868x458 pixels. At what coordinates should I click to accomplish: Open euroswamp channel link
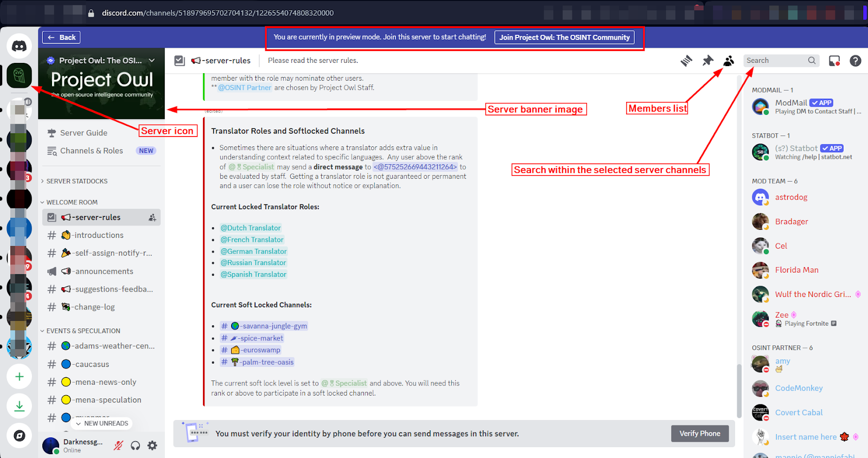point(251,350)
